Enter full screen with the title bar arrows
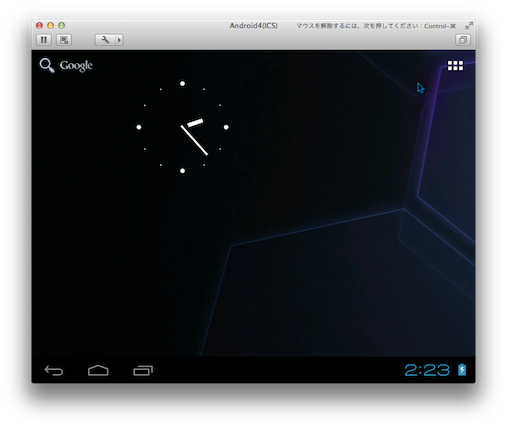Viewport: 507px width, 427px height. pos(469,26)
